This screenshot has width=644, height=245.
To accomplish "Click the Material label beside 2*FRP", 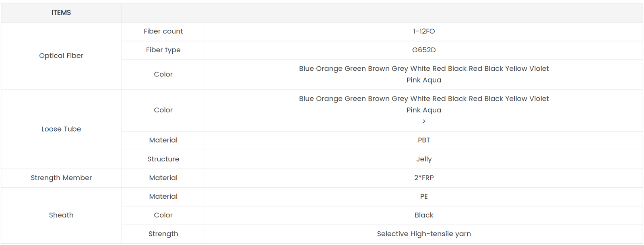I will pos(163,178).
